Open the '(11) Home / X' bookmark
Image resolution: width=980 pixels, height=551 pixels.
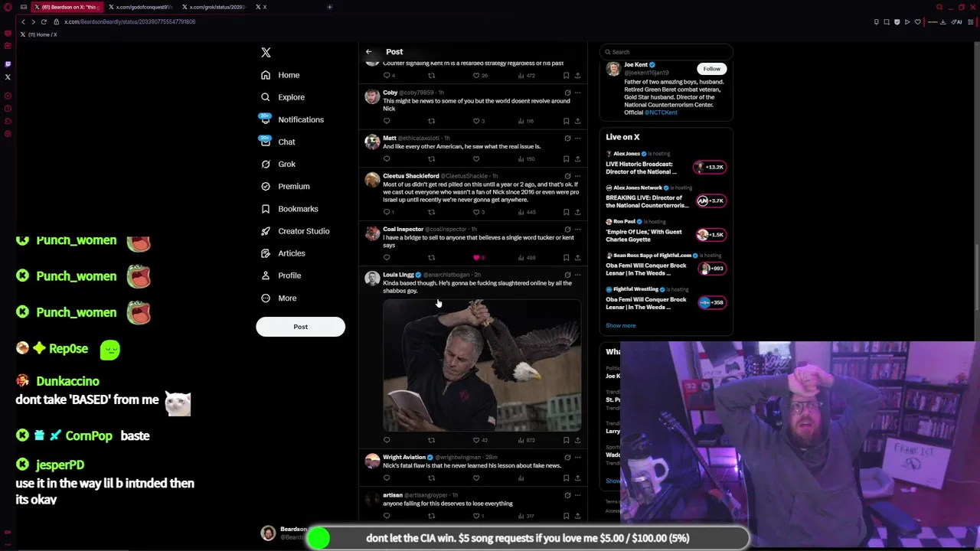point(39,34)
